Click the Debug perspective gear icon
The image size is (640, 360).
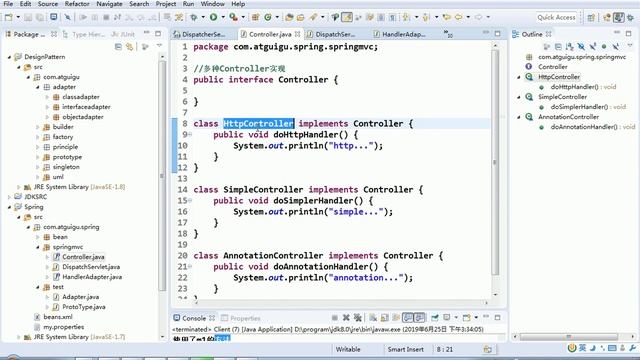pyautogui.click(x=631, y=17)
